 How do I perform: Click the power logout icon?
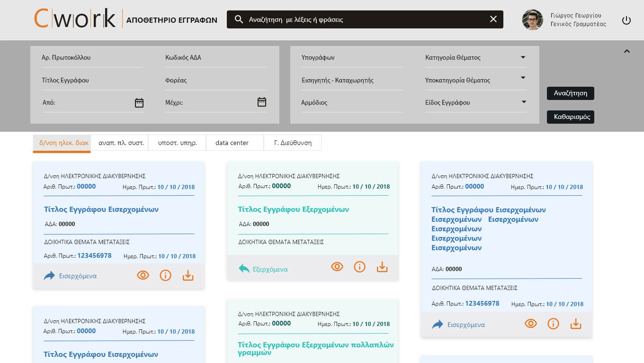[626, 20]
